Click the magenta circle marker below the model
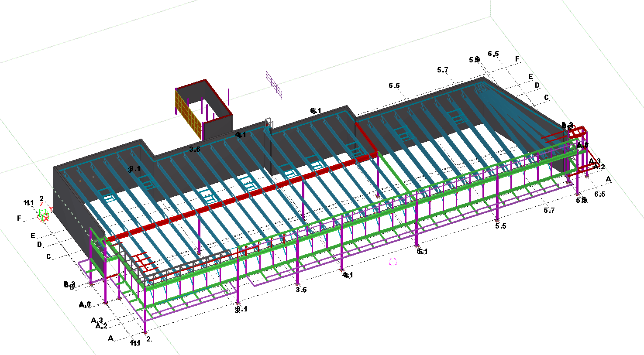The image size is (644, 355). 393,262
